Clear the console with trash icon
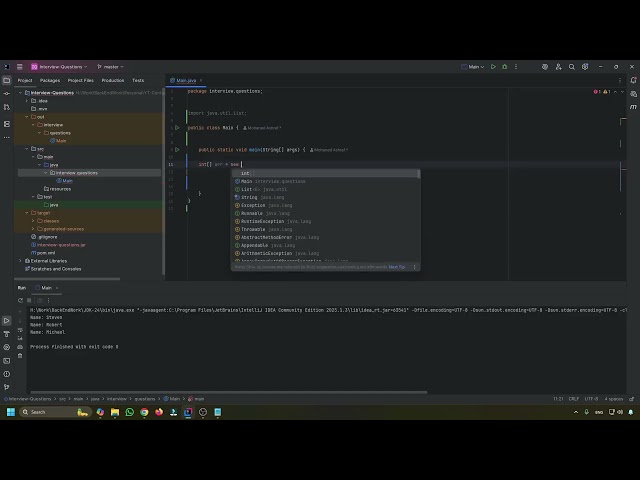Viewport: 640px width, 480px height. (20, 356)
